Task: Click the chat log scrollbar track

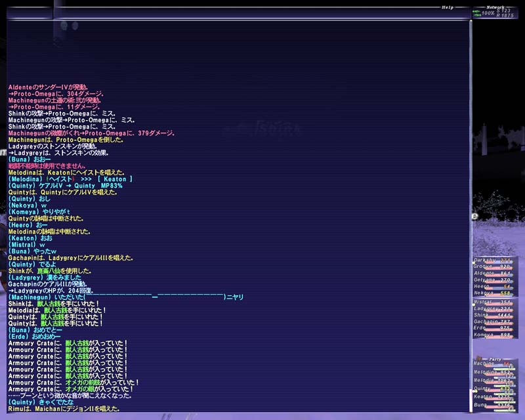Action: point(470,197)
